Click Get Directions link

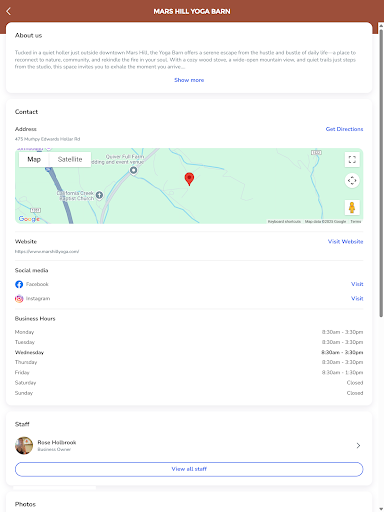pos(344,129)
